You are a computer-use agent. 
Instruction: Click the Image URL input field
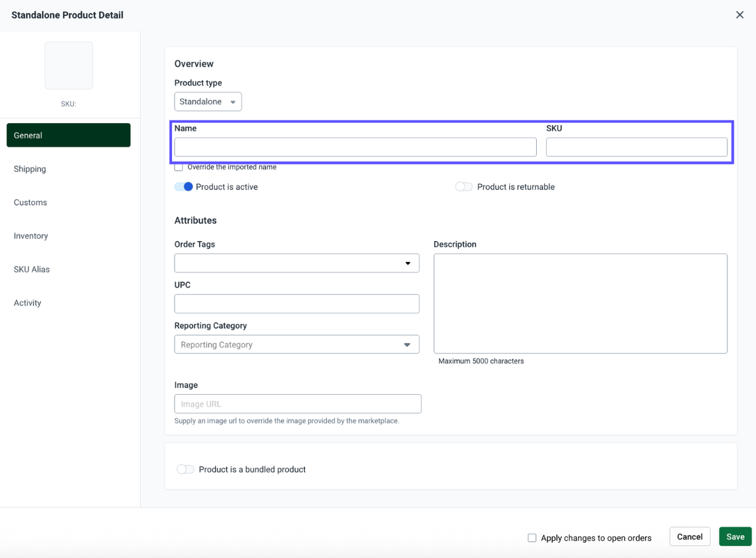(298, 404)
